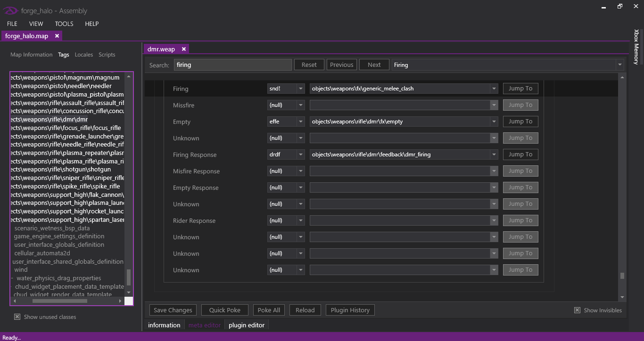Screen dimensions: 644x341
Task: Switch to Map Information tab
Action: click(31, 55)
